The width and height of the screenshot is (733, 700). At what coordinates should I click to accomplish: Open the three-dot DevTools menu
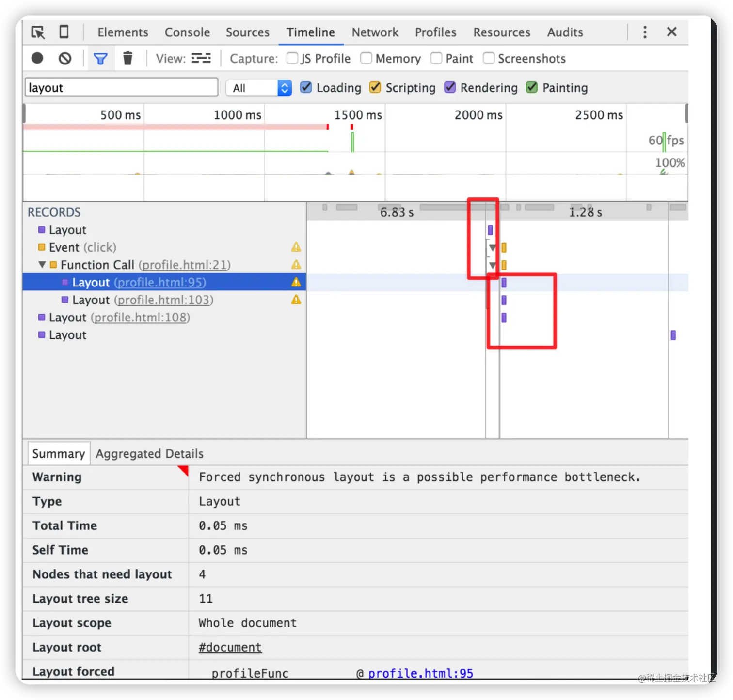(x=645, y=32)
